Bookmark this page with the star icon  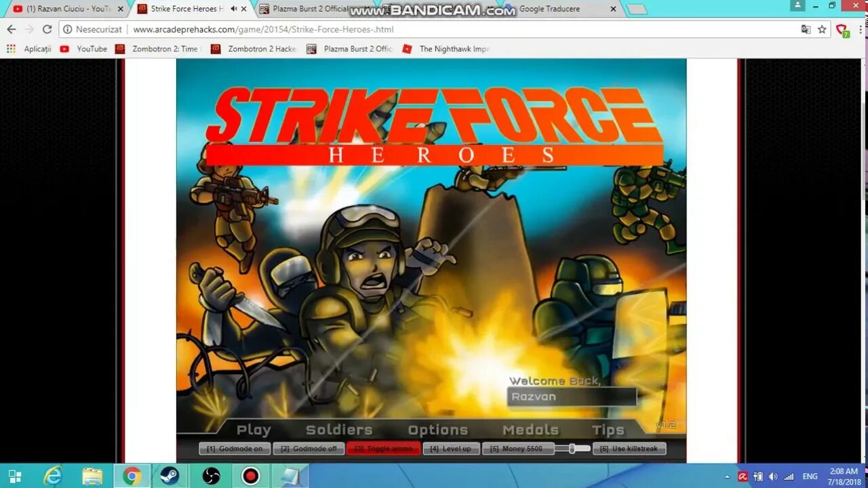point(822,29)
